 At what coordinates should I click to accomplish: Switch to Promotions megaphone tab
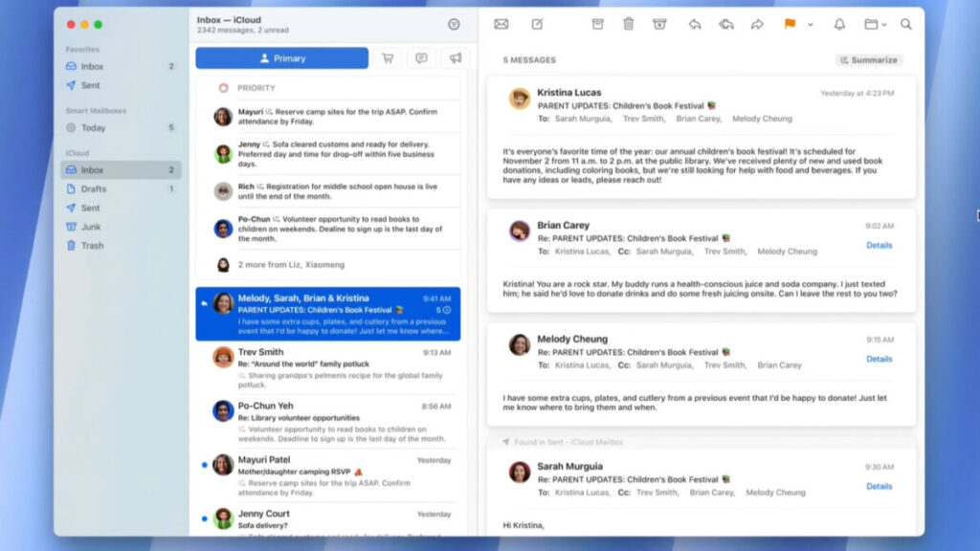tap(455, 58)
